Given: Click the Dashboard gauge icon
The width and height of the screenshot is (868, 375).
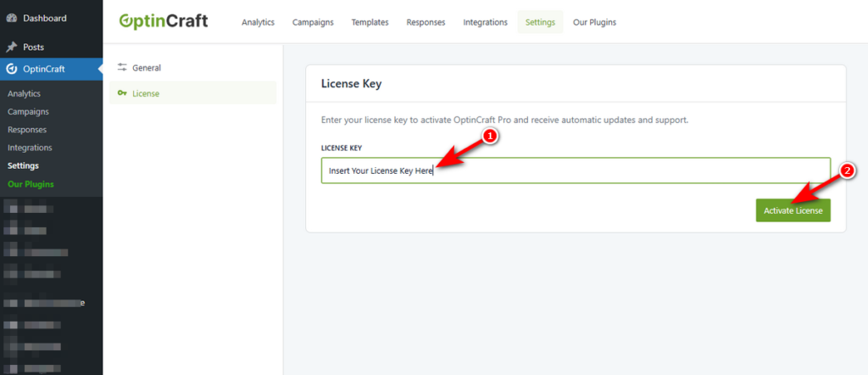Looking at the screenshot, I should coord(12,19).
